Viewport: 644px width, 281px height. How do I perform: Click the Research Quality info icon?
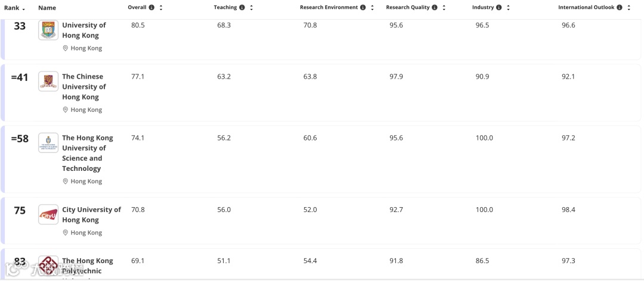[435, 7]
